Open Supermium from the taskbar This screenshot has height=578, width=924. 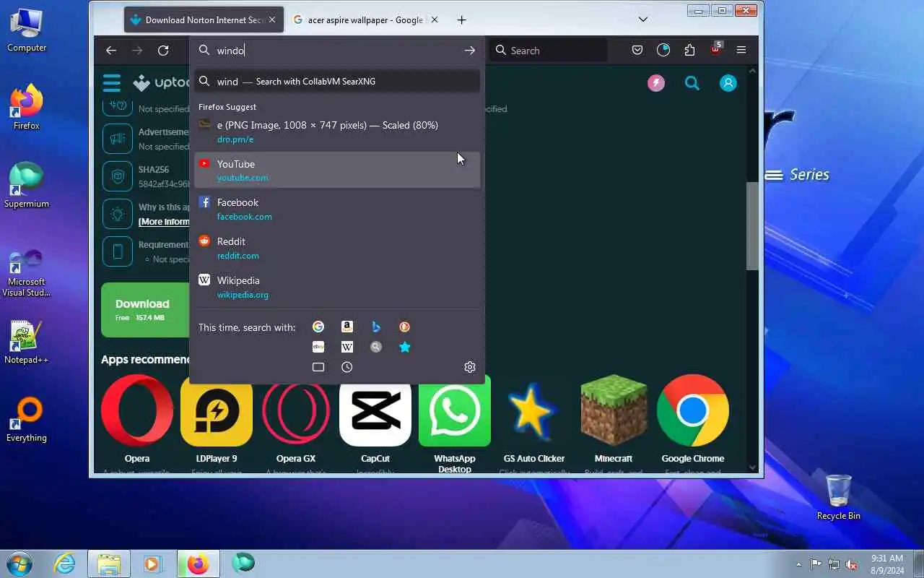(x=243, y=564)
